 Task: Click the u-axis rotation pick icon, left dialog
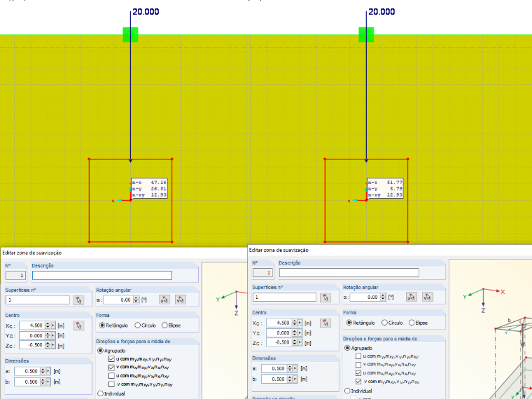click(x=164, y=300)
